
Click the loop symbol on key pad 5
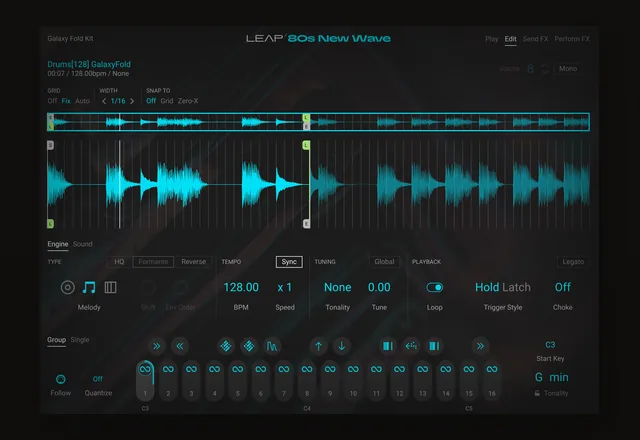tap(238, 369)
